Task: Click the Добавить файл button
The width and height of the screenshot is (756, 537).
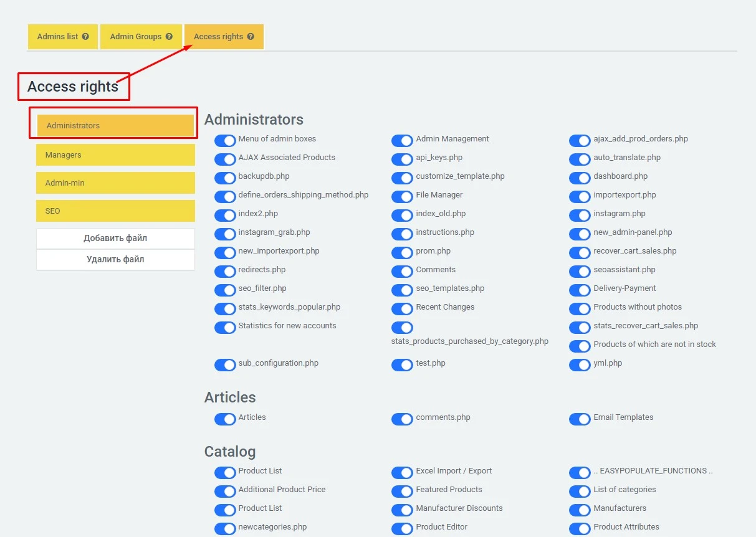Action: coord(115,239)
